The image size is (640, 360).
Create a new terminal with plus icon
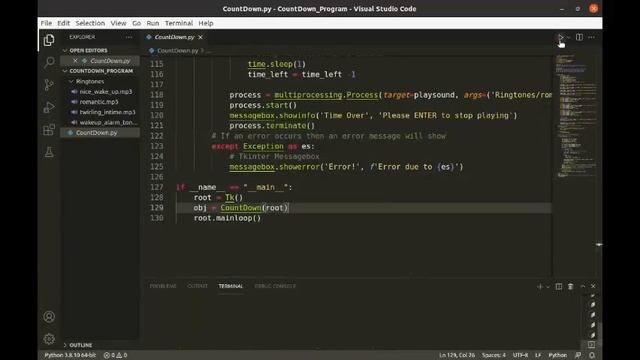click(540, 287)
